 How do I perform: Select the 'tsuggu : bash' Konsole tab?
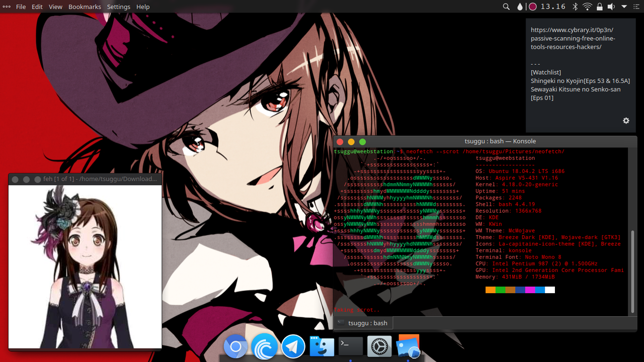click(x=362, y=323)
